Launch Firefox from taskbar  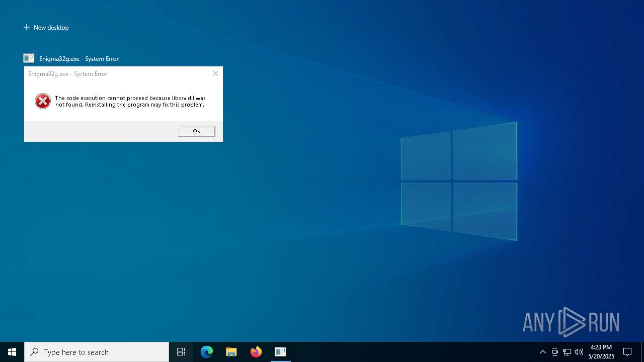click(256, 352)
